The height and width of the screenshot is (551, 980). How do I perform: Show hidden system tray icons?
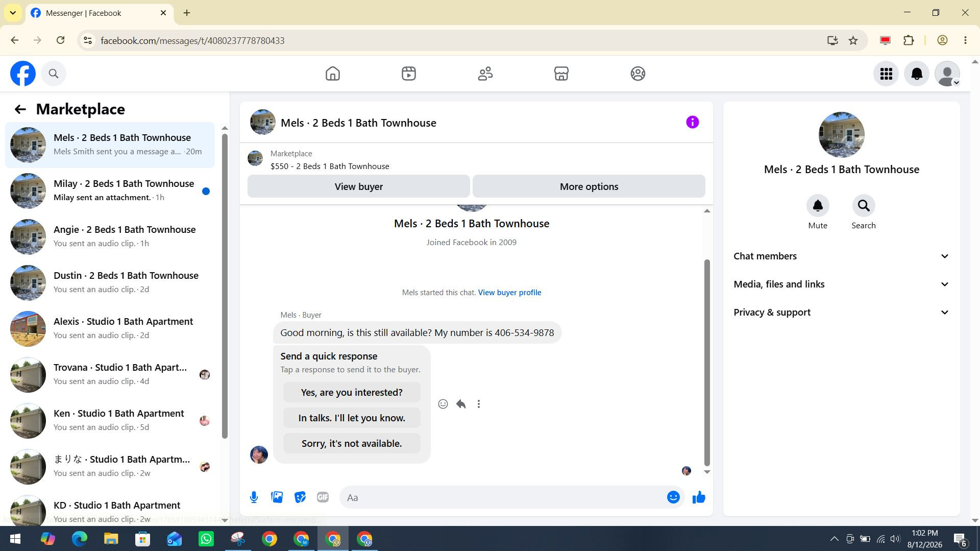click(834, 539)
